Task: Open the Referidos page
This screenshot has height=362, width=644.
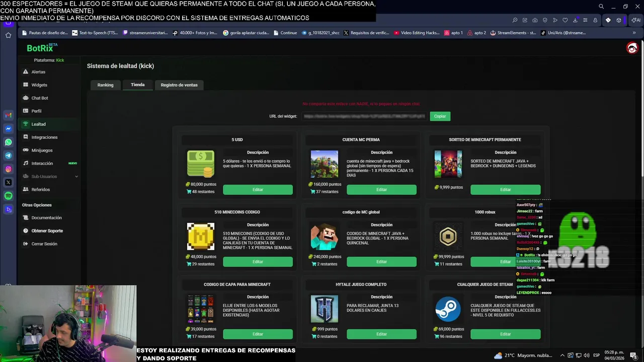Action: (40, 190)
